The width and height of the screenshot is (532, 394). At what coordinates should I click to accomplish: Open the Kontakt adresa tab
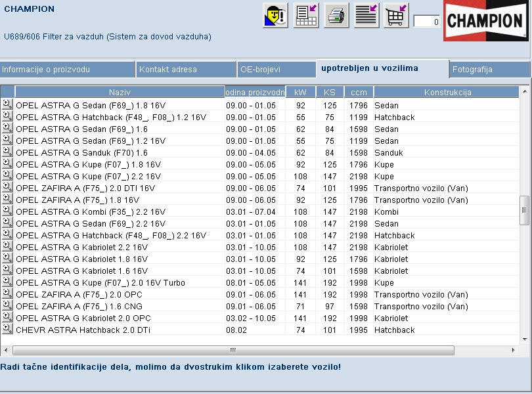point(186,70)
